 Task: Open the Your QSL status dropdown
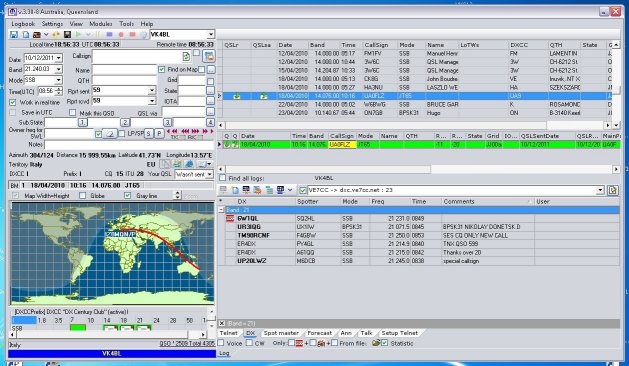209,174
